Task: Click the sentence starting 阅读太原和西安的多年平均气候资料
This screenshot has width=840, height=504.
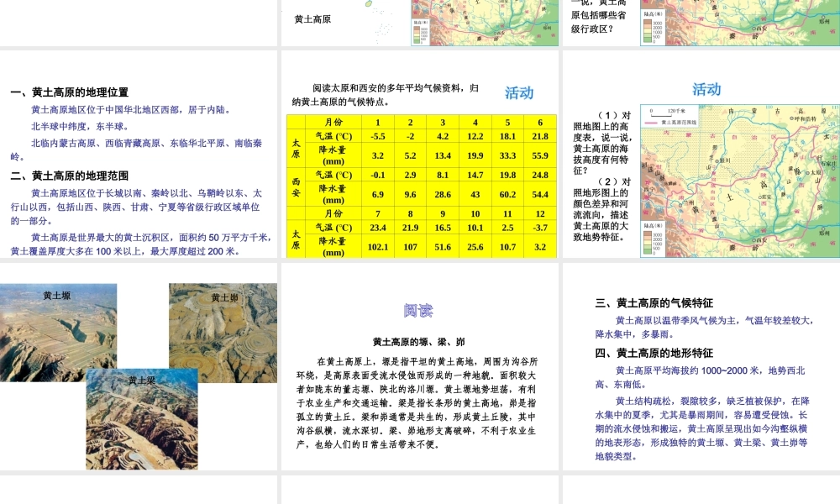Action: click(386, 95)
